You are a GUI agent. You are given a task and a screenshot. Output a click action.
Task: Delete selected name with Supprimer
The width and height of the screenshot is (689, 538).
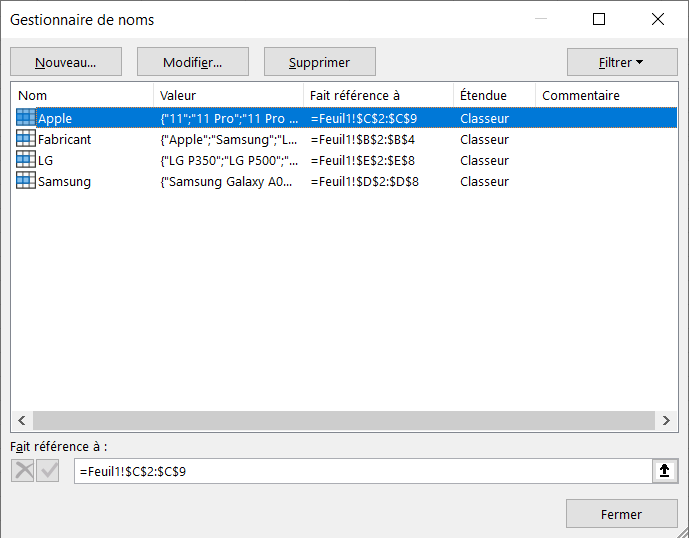click(x=319, y=62)
